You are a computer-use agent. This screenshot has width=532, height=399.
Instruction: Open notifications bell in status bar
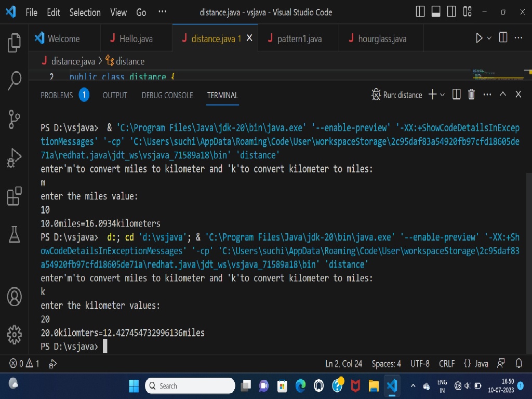coord(519,364)
